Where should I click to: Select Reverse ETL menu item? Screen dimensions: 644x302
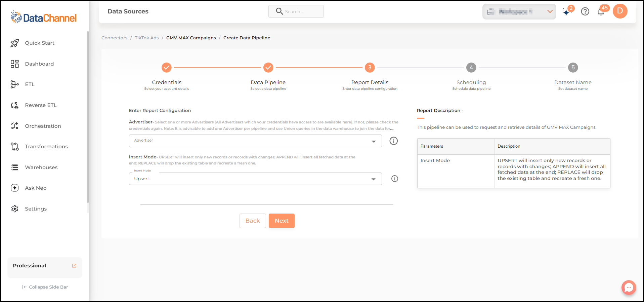coord(41,105)
